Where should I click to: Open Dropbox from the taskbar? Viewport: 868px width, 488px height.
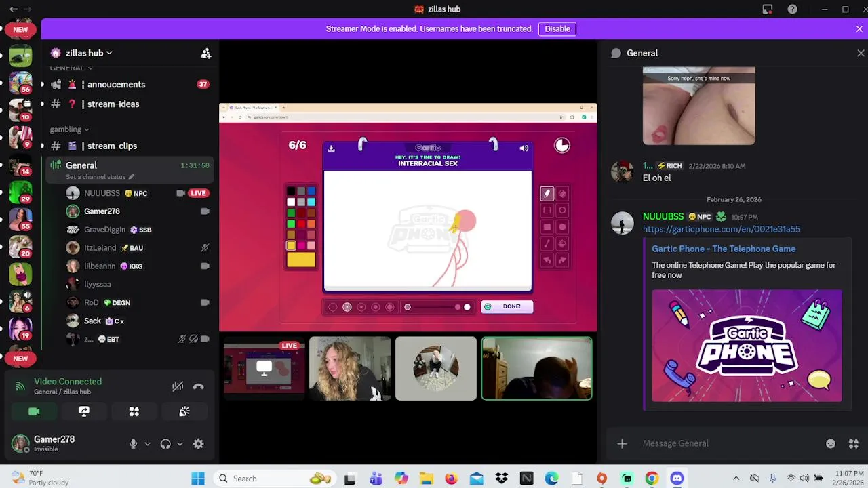coord(501,479)
